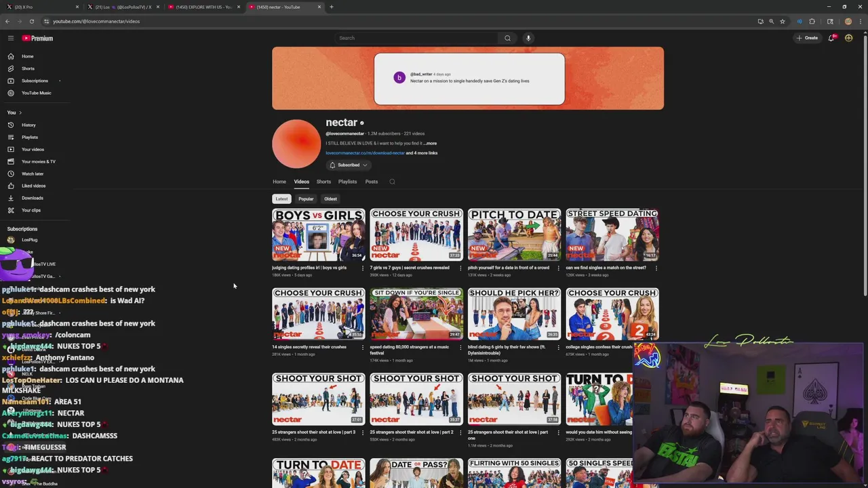This screenshot has width=868, height=488.
Task: Click the search magnifier button
Action: [x=507, y=38]
